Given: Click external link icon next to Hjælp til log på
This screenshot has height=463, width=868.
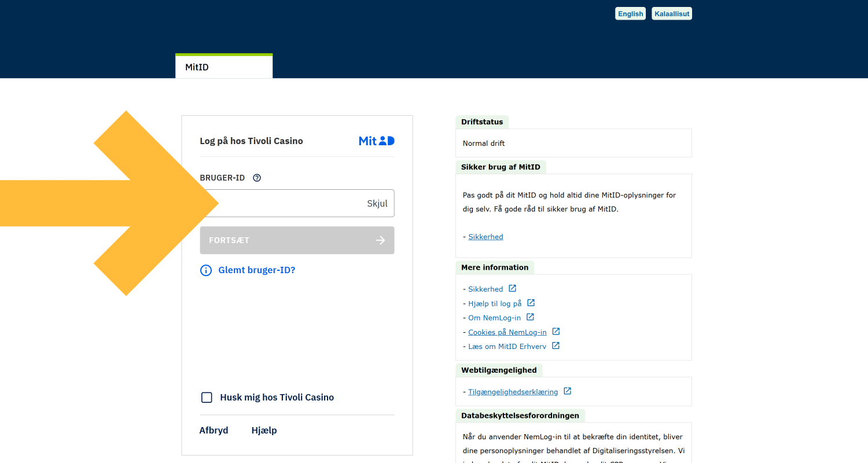Looking at the screenshot, I should pyautogui.click(x=531, y=303).
